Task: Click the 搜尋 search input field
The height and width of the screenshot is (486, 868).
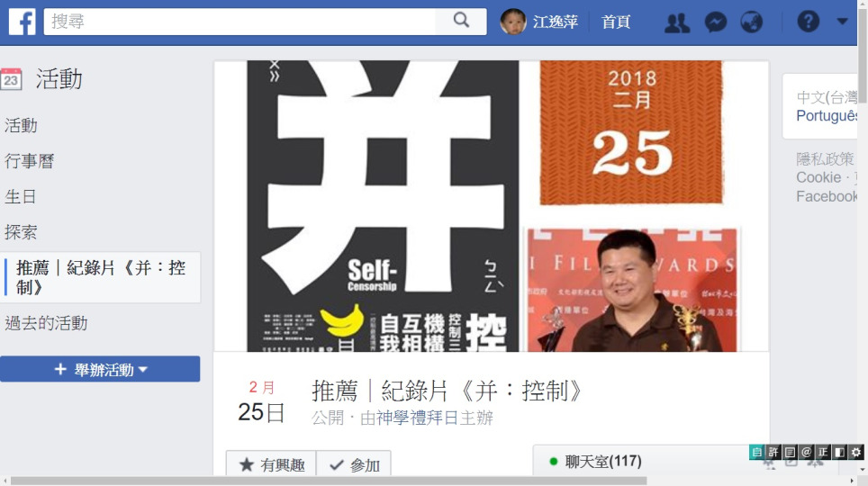Action: pos(240,22)
